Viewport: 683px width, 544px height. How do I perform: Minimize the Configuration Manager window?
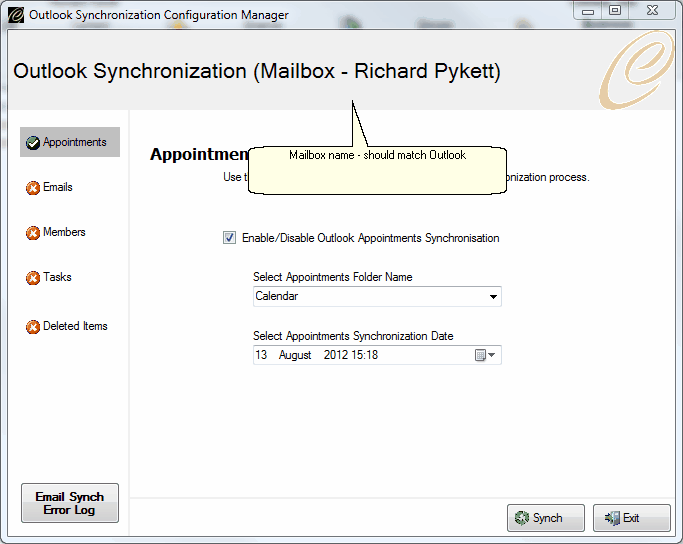588,10
